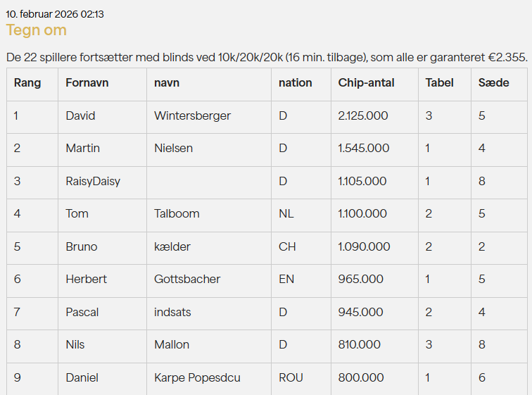
Task: Click the player name RaisyDaisy
Action: 93,181
